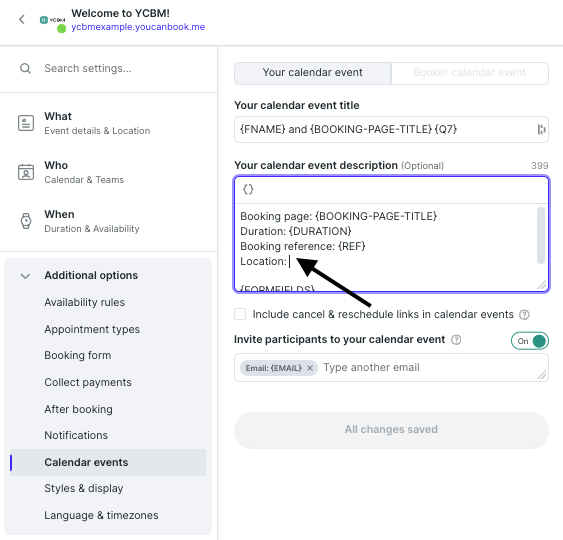This screenshot has height=540, width=563.
Task: Click the All changes saved button
Action: [x=391, y=430]
